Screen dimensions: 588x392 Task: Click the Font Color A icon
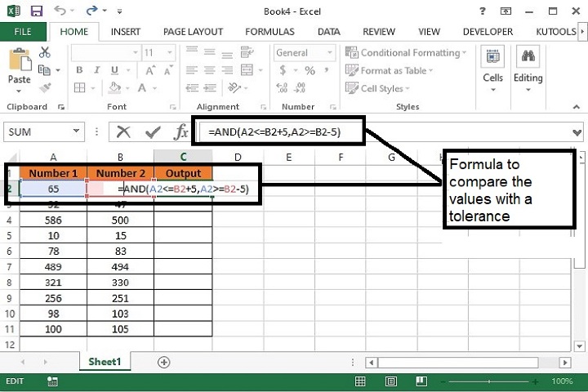tap(142, 87)
